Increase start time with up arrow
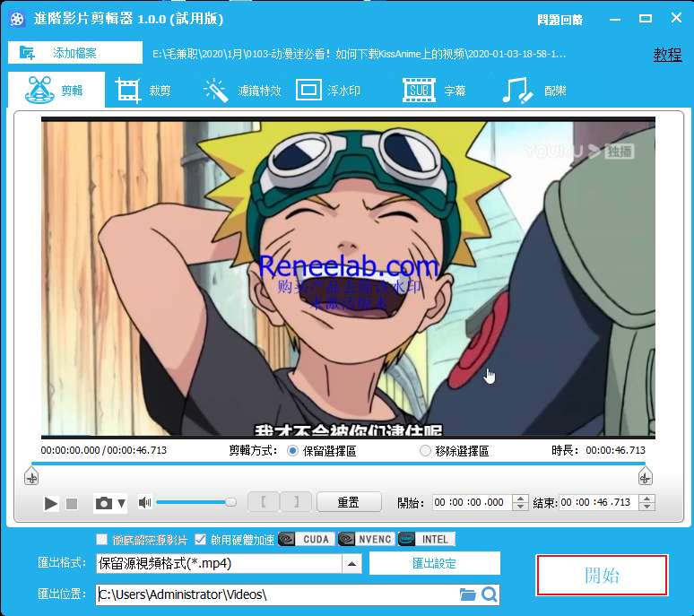The width and height of the screenshot is (694, 616). click(520, 499)
